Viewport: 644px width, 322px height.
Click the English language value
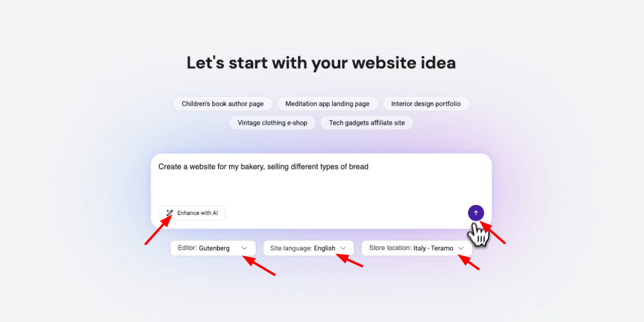(324, 248)
